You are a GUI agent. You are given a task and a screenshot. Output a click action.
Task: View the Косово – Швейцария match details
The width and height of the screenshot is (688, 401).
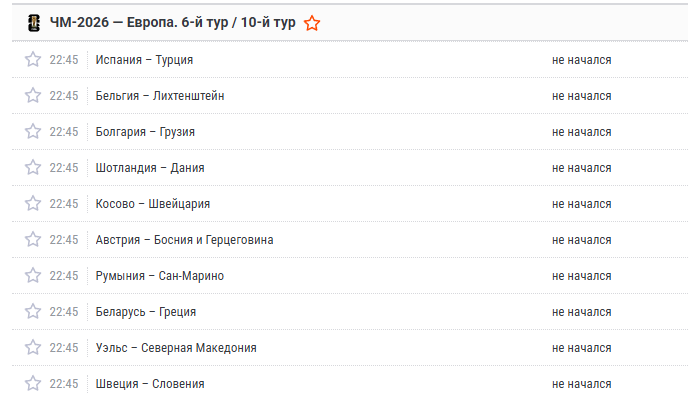153,204
